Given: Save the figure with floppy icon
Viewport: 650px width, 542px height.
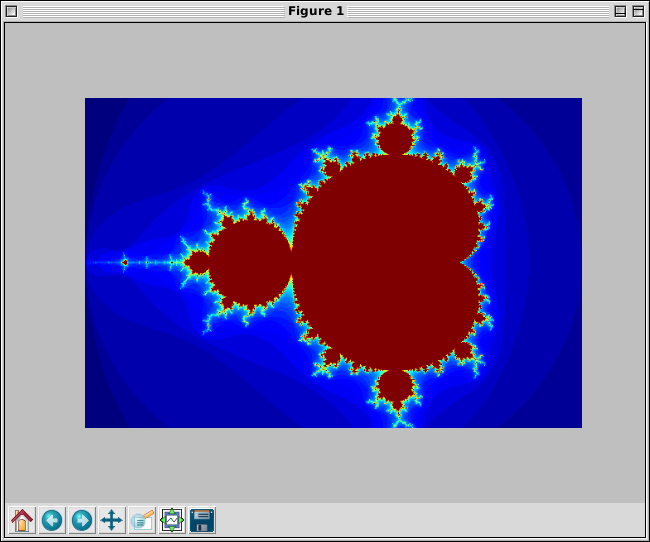Looking at the screenshot, I should 202,520.
